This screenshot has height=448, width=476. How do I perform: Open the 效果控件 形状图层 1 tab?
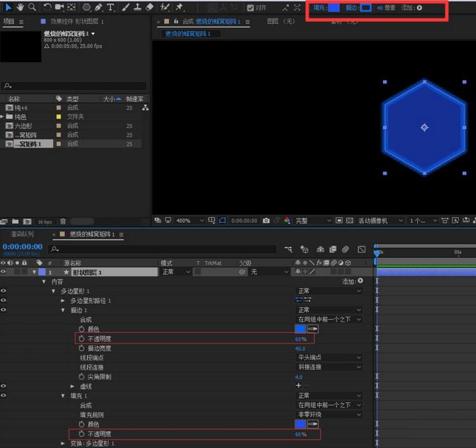coord(76,21)
